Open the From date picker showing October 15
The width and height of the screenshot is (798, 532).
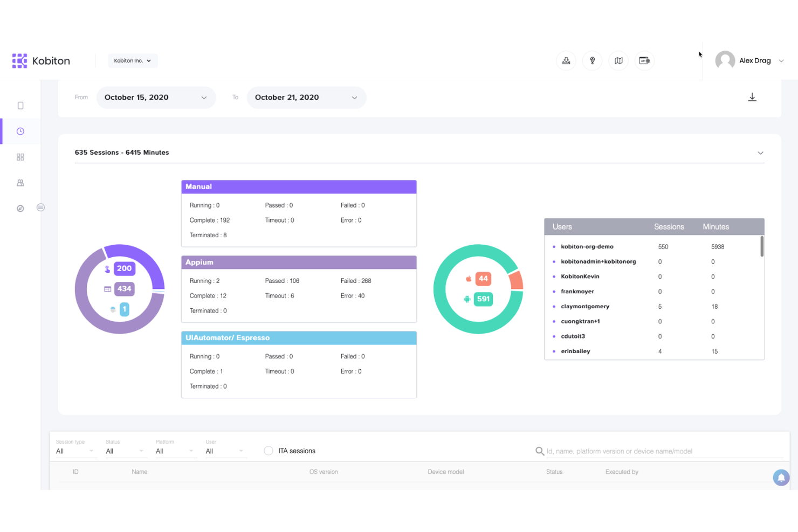(x=156, y=98)
